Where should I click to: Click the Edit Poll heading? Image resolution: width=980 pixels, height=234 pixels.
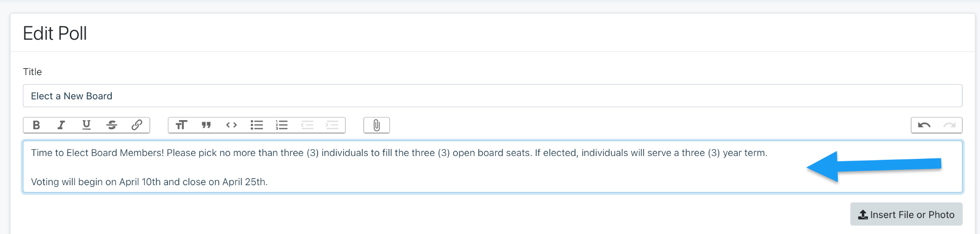coord(55,33)
